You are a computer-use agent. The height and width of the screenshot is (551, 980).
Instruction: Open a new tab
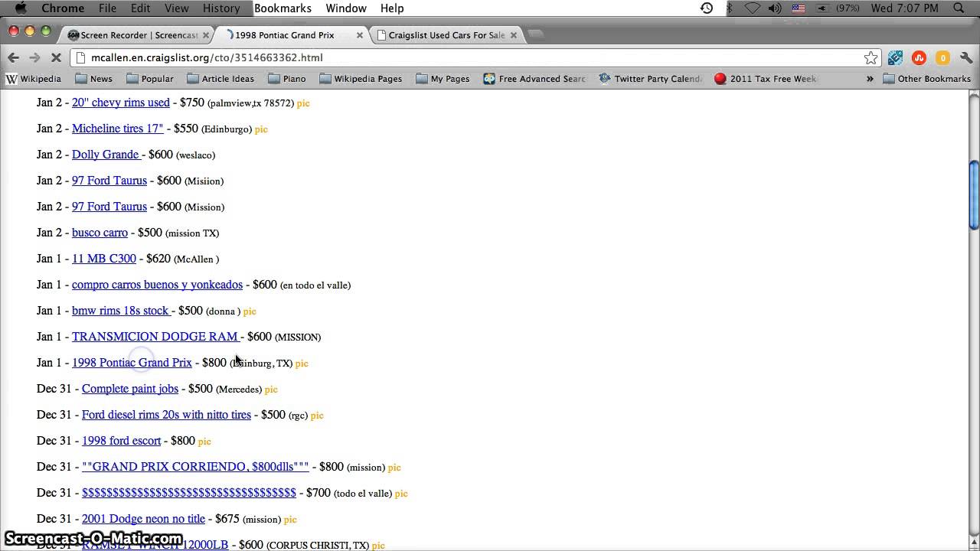coord(536,34)
